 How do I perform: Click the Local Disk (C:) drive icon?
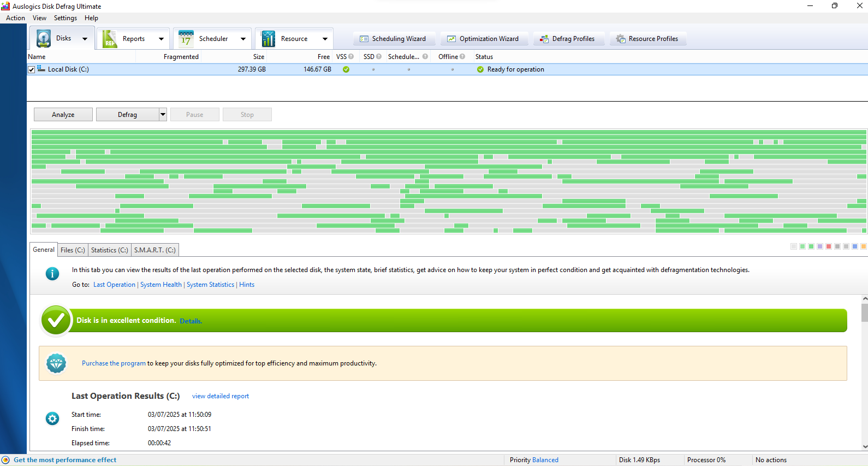click(41, 69)
